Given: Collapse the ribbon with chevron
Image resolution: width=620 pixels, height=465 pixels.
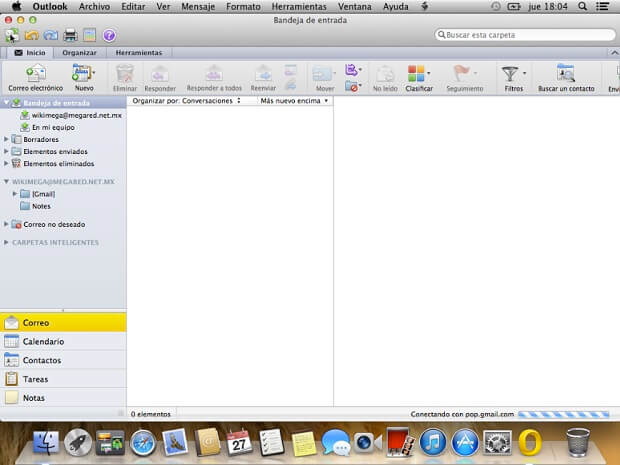Looking at the screenshot, I should pos(614,53).
